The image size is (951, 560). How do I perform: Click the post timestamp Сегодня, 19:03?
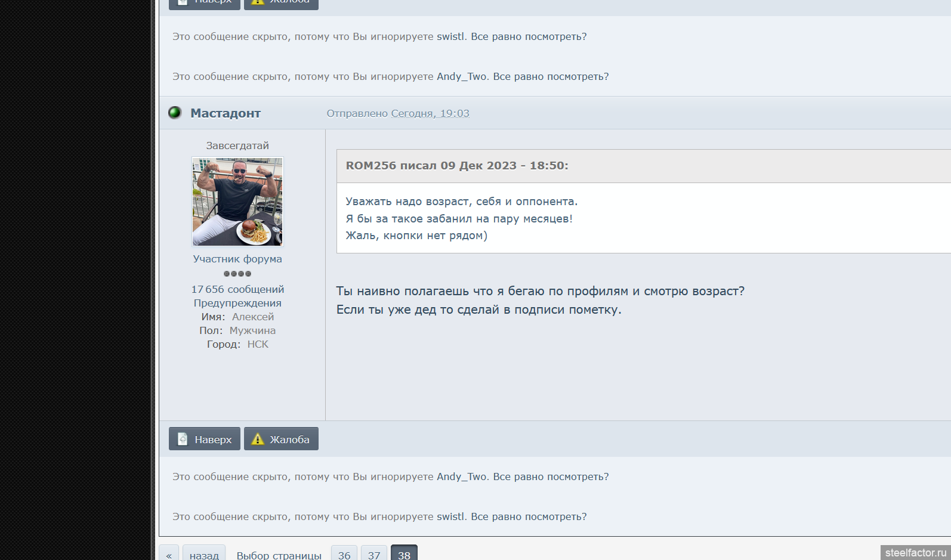(430, 113)
